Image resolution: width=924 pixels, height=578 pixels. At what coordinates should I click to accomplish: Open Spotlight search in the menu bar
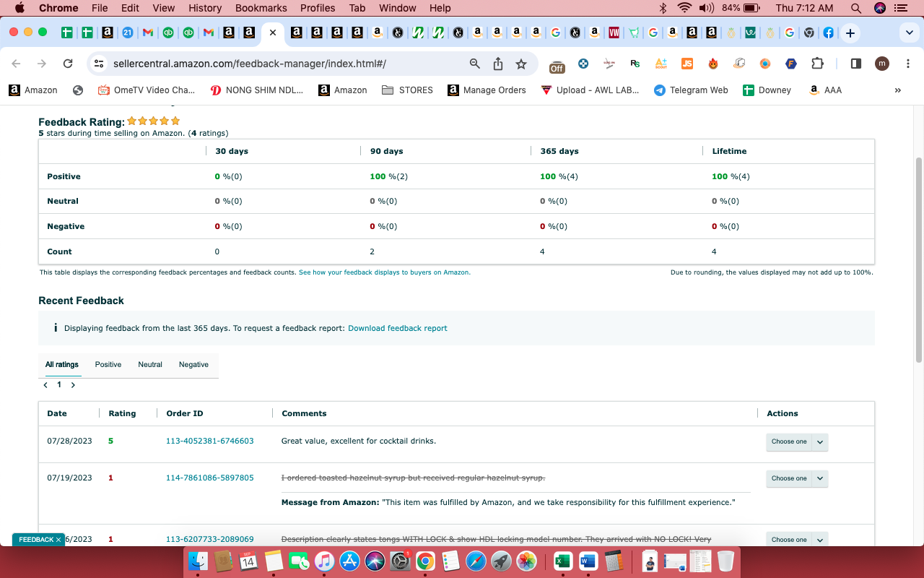pos(855,8)
